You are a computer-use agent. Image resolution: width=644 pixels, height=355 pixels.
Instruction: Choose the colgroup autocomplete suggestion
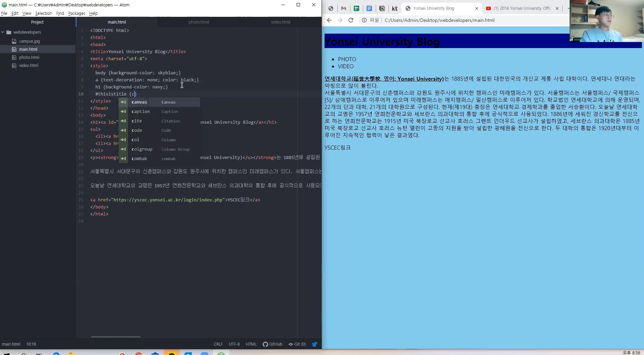[x=159, y=149]
